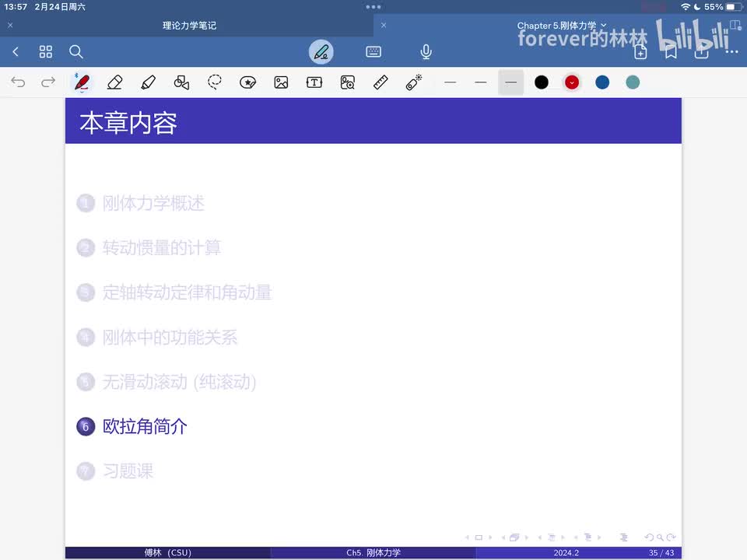This screenshot has width=747, height=560.
Task: Pick the black pen color
Action: [x=542, y=82]
